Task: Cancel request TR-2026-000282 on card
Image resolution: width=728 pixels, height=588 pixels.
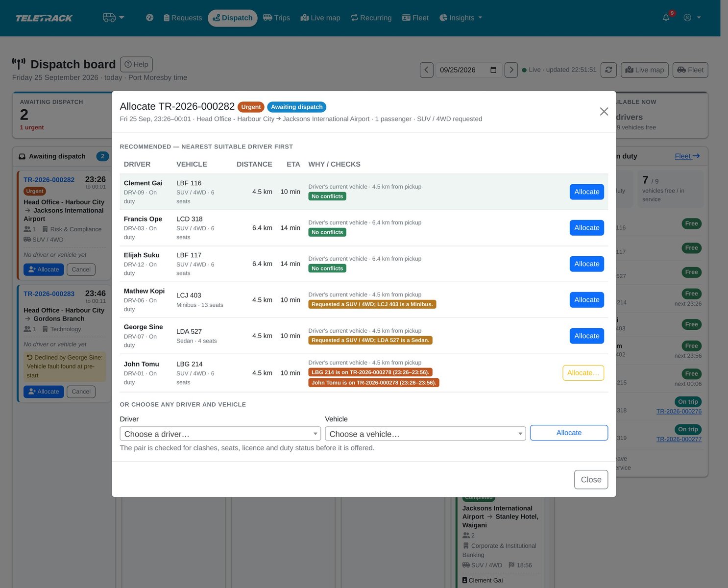Action: [x=81, y=269]
